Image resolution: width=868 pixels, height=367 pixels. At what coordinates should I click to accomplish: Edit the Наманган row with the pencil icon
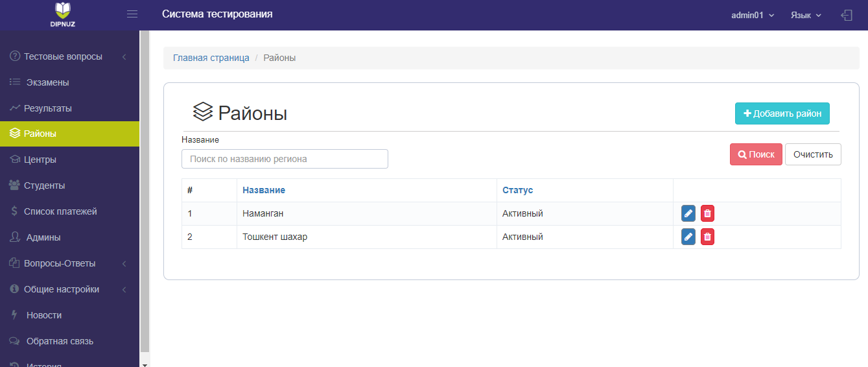click(688, 213)
